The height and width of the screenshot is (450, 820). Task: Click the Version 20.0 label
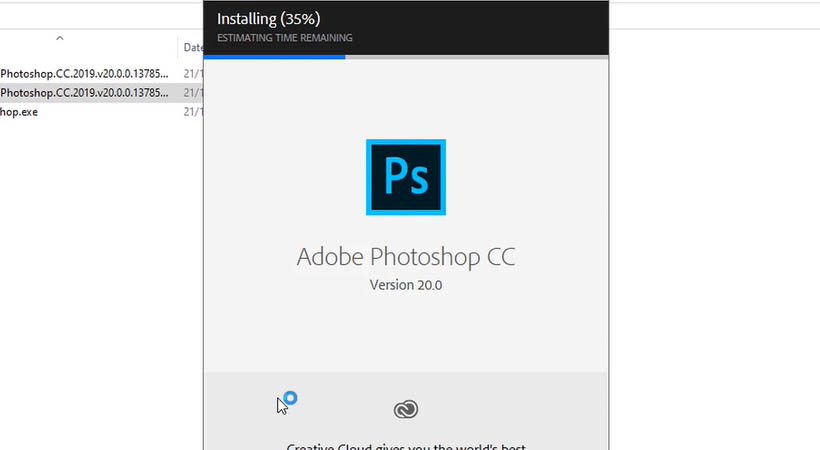click(x=406, y=285)
